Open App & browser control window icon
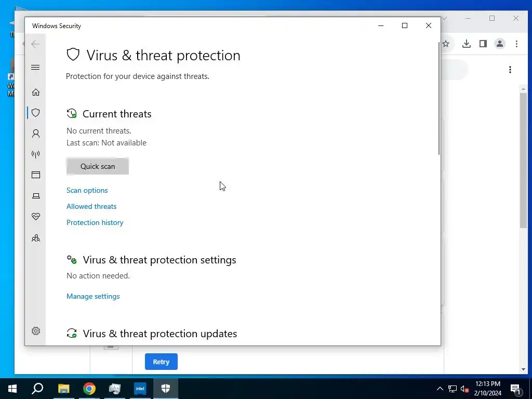Viewport: 532px width, 399px height. (x=36, y=175)
